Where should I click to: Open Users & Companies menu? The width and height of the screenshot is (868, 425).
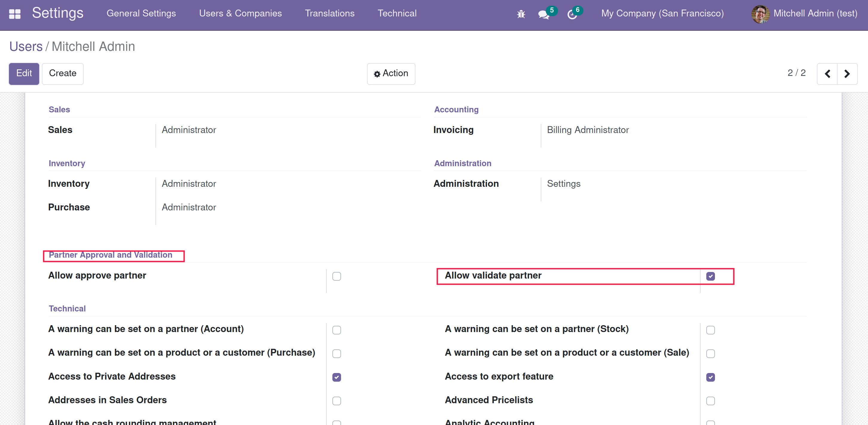pos(240,13)
